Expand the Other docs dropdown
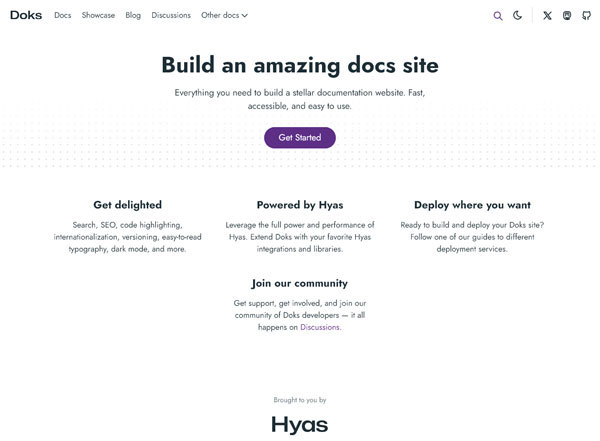600x441 pixels. pos(224,15)
